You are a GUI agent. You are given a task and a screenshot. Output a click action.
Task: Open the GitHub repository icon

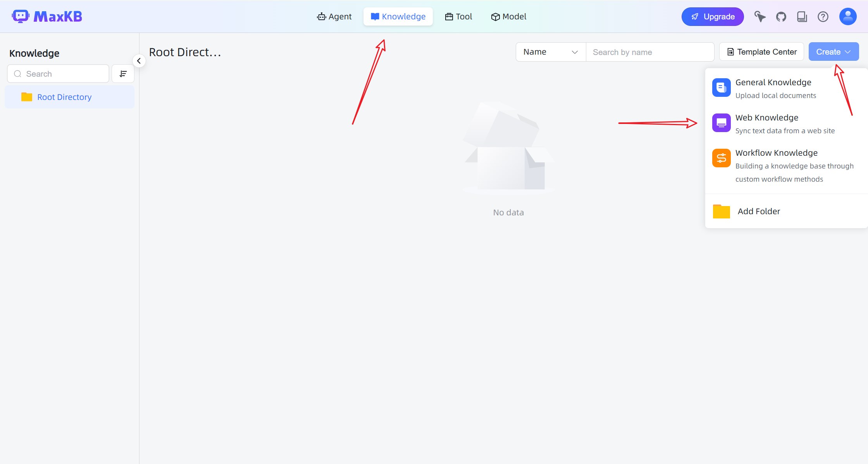[781, 17]
